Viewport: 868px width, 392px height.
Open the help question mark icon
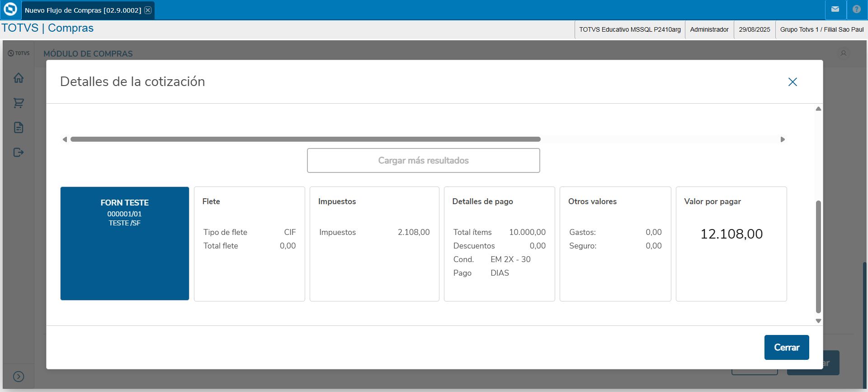pos(857,10)
